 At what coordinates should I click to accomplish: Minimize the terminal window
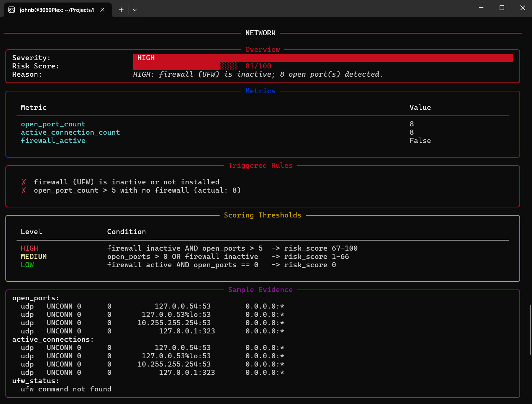pyautogui.click(x=481, y=8)
